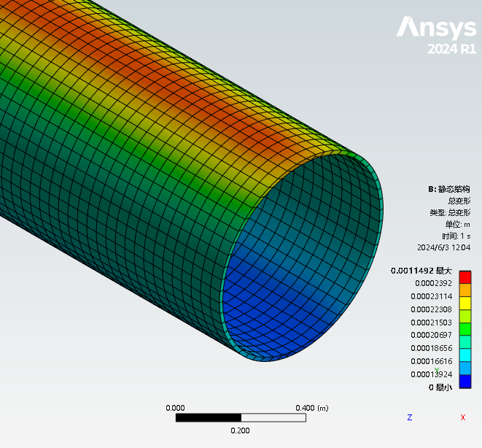The width and height of the screenshot is (482, 448).
Task: Click the 单位: m unit label
Action: pos(457,224)
